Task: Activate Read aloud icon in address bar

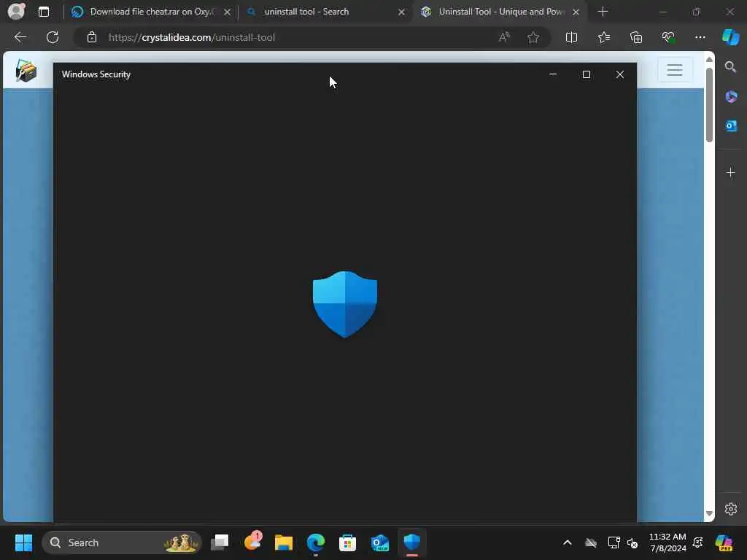Action: [504, 37]
